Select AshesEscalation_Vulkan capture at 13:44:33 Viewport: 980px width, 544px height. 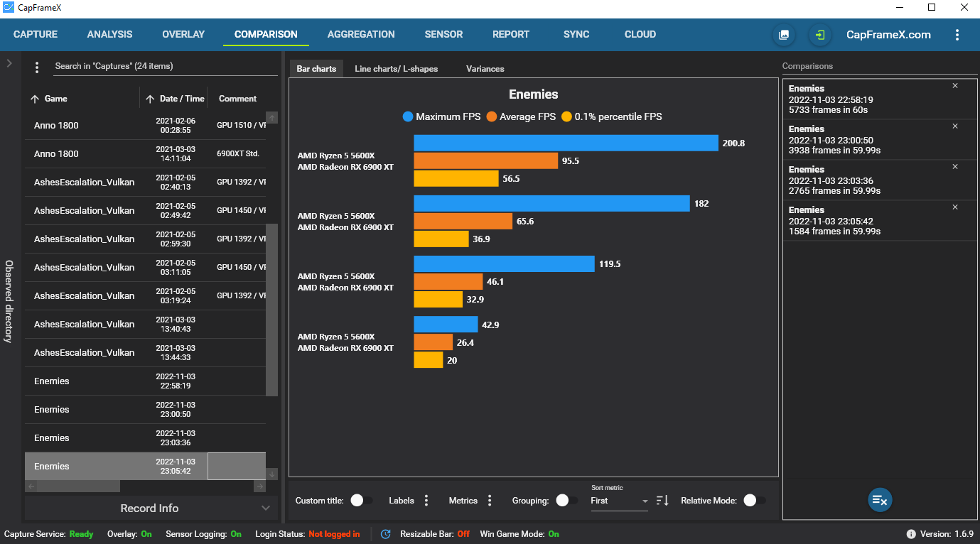point(145,353)
